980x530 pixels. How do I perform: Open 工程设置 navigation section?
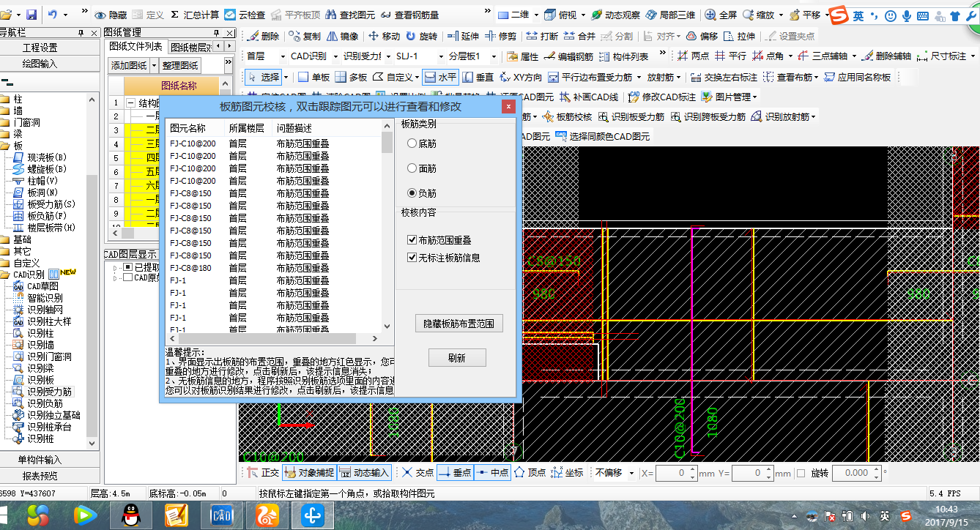point(40,48)
